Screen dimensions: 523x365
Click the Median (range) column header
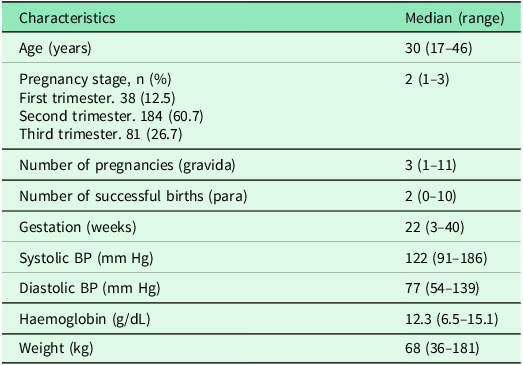click(455, 18)
